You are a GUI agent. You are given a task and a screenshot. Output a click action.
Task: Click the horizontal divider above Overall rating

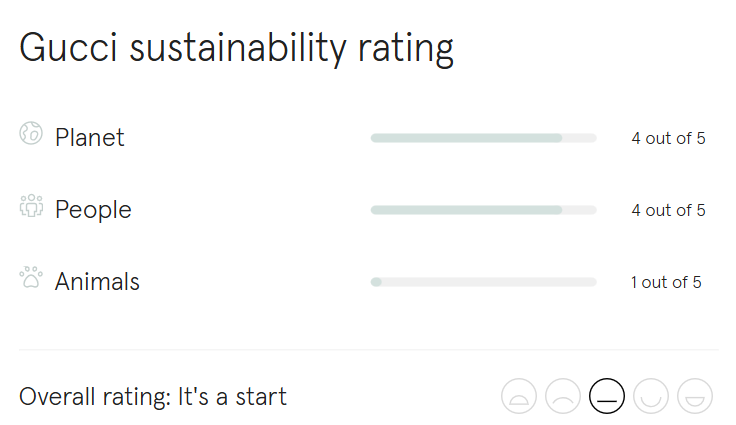click(368, 350)
